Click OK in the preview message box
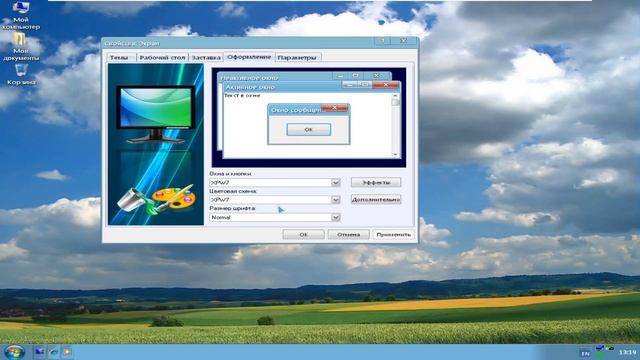Viewport: 640px width, 360px height. click(309, 129)
